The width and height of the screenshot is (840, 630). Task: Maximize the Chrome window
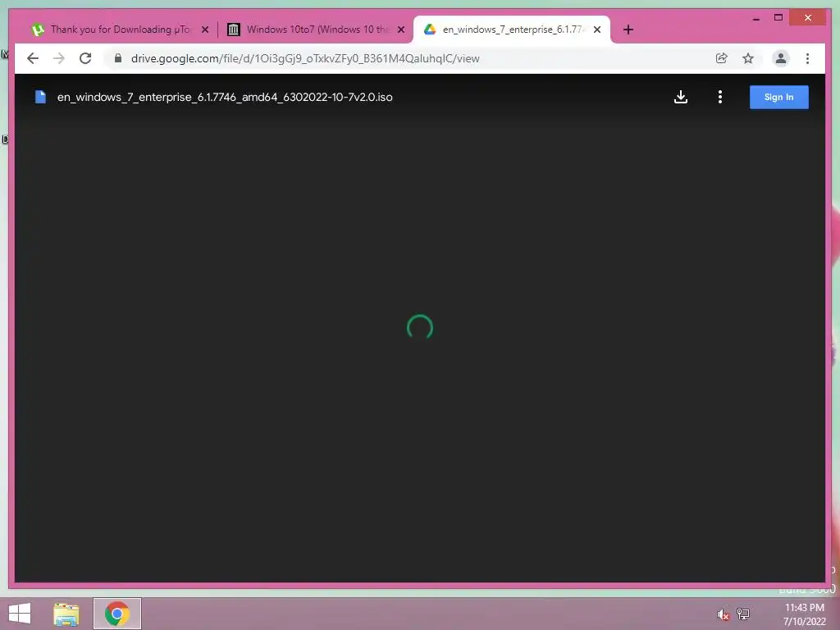click(x=778, y=18)
